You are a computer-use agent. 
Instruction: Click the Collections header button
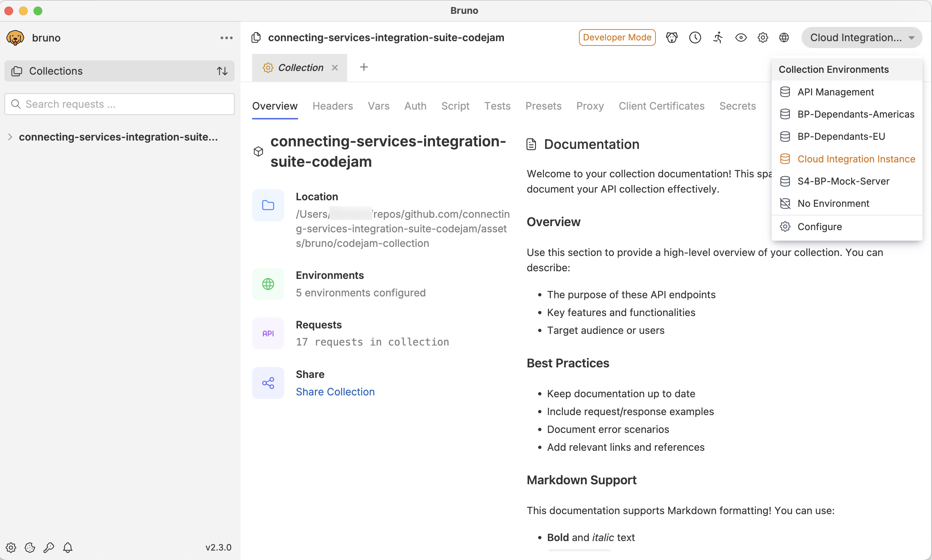pyautogui.click(x=119, y=71)
